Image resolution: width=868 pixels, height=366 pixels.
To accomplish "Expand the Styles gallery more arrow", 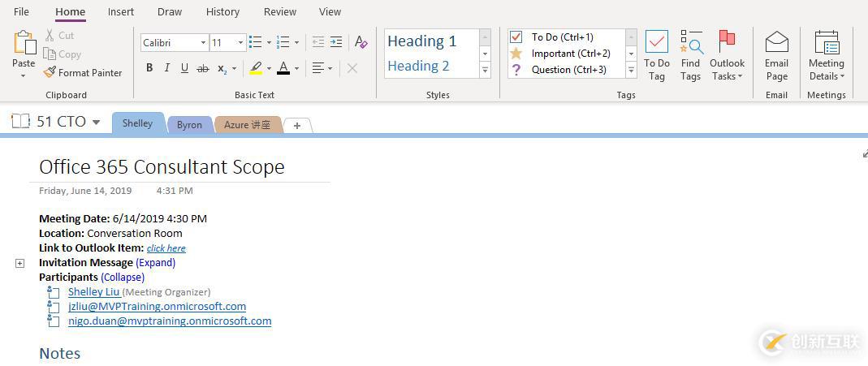I will [x=486, y=71].
